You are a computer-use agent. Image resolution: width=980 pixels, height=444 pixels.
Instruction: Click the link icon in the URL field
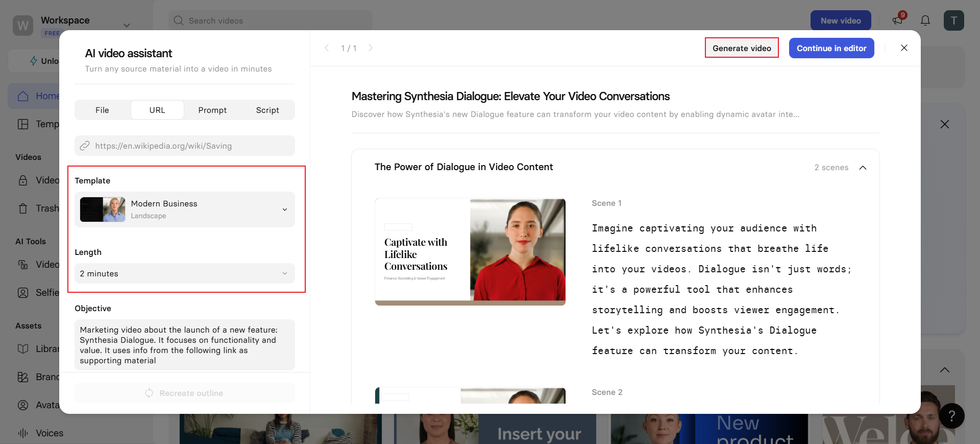pos(85,146)
